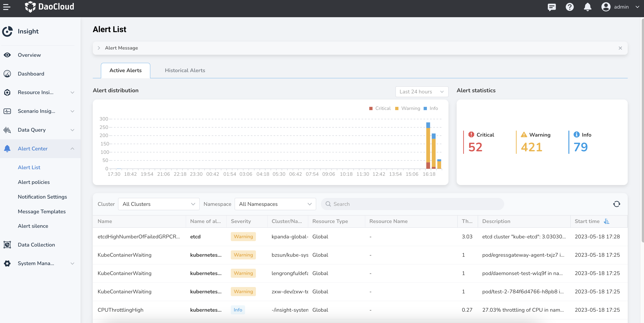Click the Critical exclamation icon in statistics

(x=471, y=135)
